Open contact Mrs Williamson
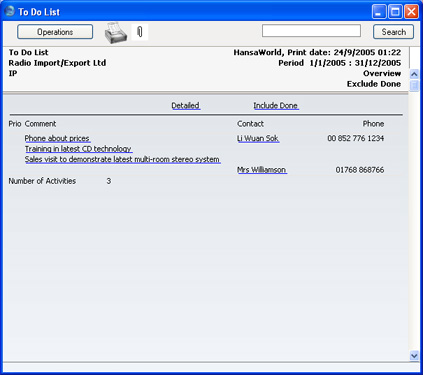The width and height of the screenshot is (423, 375). pos(261,170)
